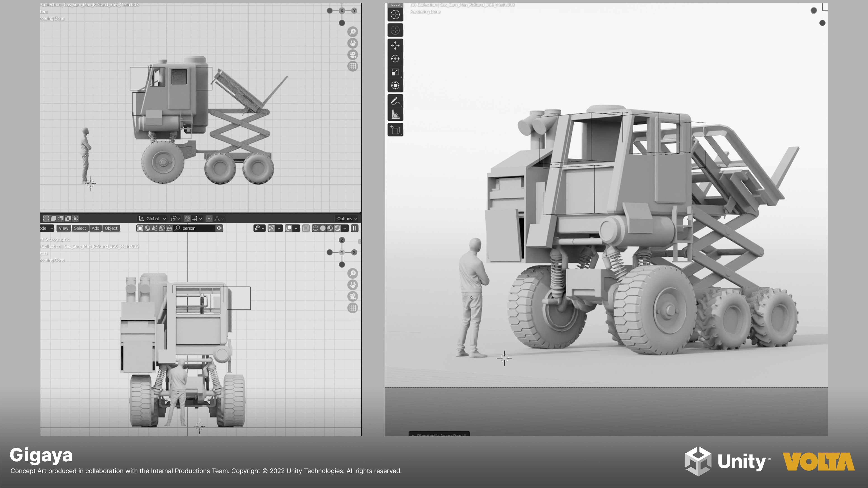Select the Cursor tool in the right viewport
The height and width of the screenshot is (488, 868).
[395, 14]
